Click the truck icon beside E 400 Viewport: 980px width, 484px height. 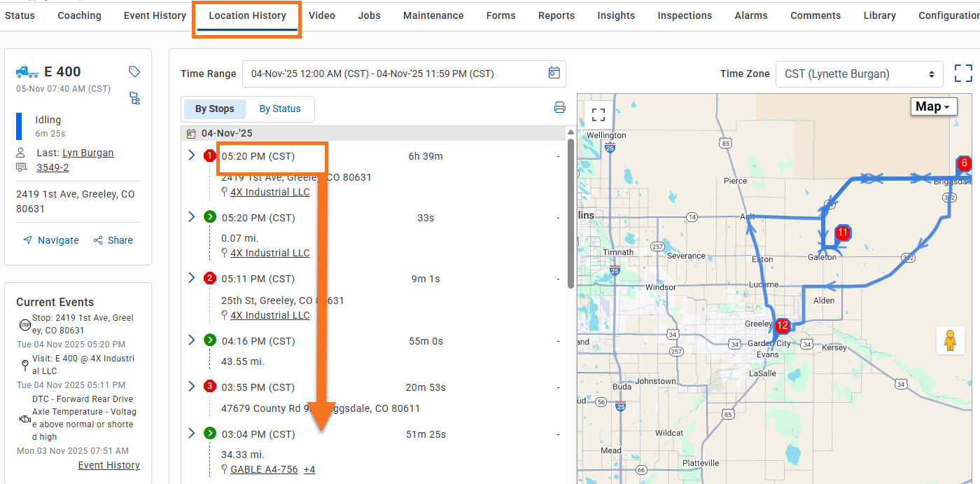click(27, 71)
